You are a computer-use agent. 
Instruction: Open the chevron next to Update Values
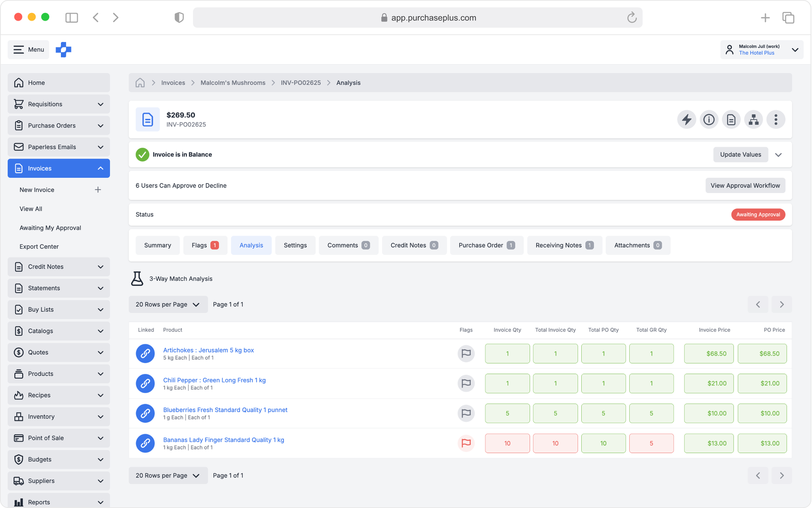(x=778, y=155)
